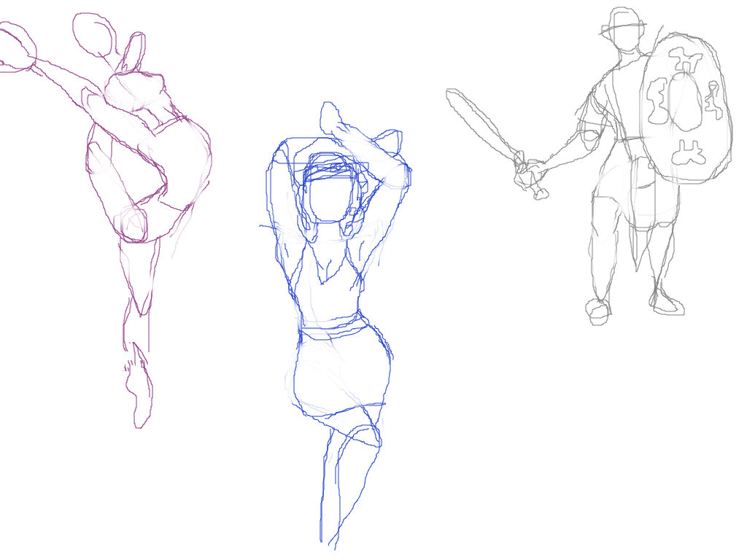Click the gray warrior's hat
This screenshot has height=560, width=747.
coord(623,21)
